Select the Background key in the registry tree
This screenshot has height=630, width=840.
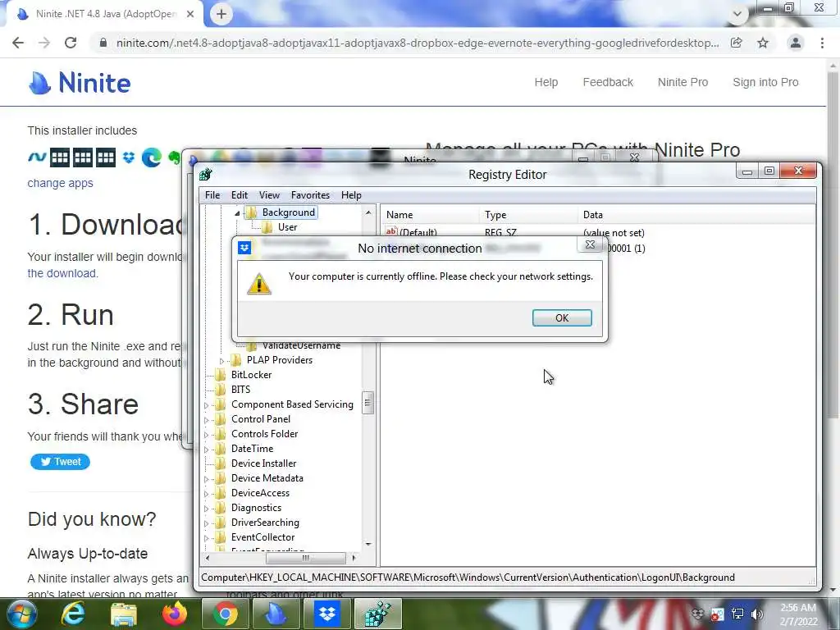(288, 212)
